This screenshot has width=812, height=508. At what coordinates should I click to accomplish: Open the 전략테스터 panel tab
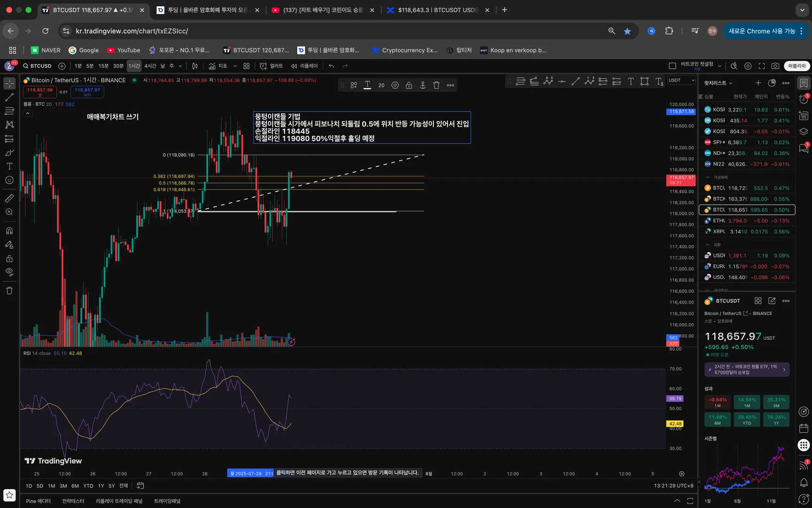coord(73,501)
